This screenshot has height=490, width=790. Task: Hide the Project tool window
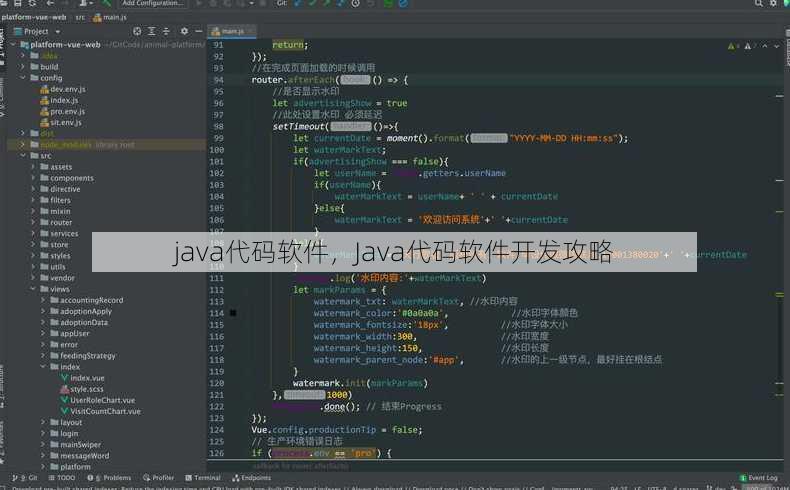pos(199,31)
